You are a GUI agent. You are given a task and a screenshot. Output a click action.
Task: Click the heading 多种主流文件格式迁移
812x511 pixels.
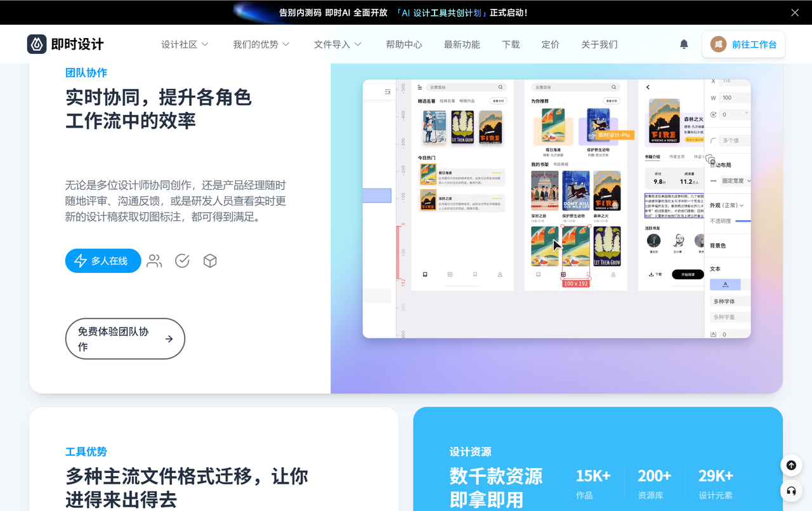(187, 488)
